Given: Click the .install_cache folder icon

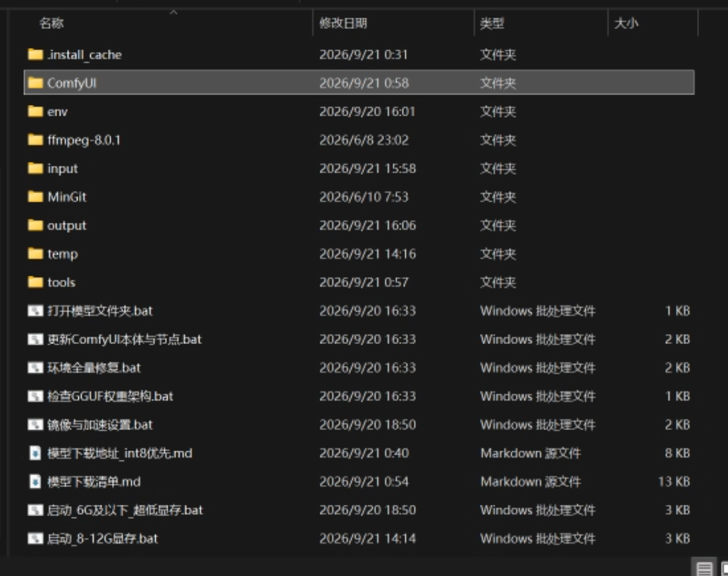Looking at the screenshot, I should tap(35, 55).
